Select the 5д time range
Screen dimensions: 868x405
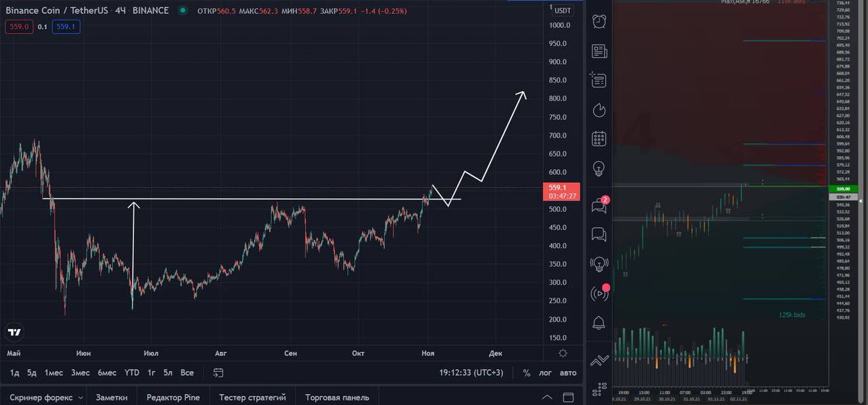[32, 372]
